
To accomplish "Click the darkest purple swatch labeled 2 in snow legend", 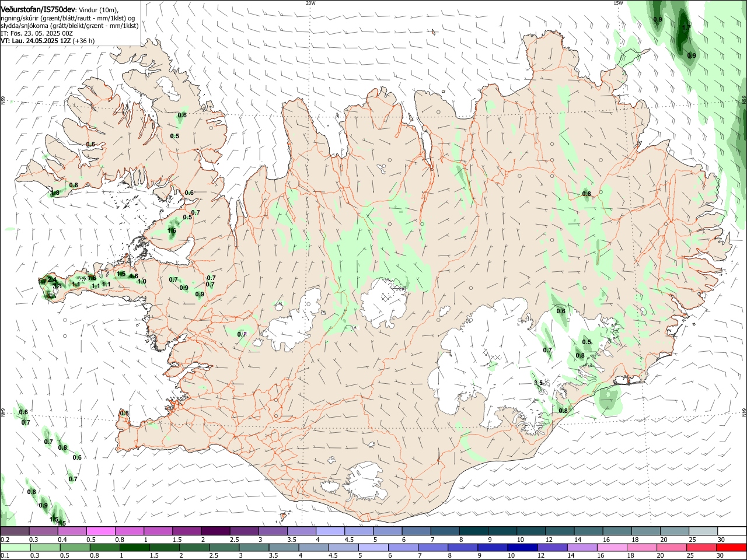I will click(x=215, y=531).
